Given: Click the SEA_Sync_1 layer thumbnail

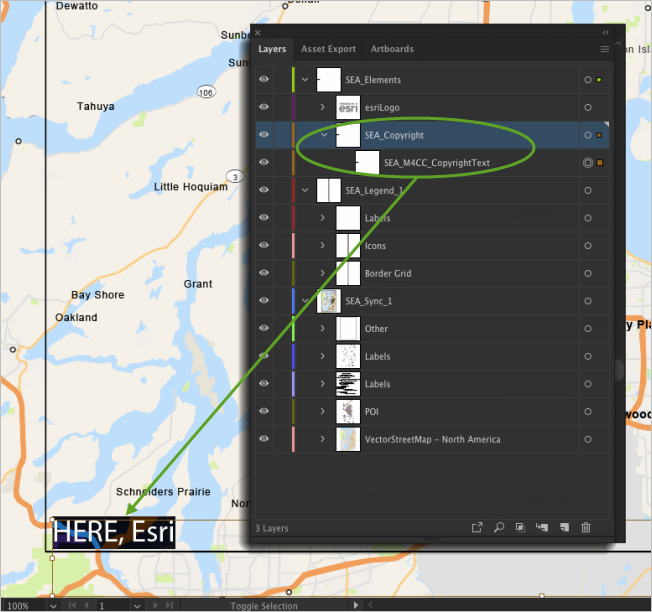Looking at the screenshot, I should tap(329, 301).
